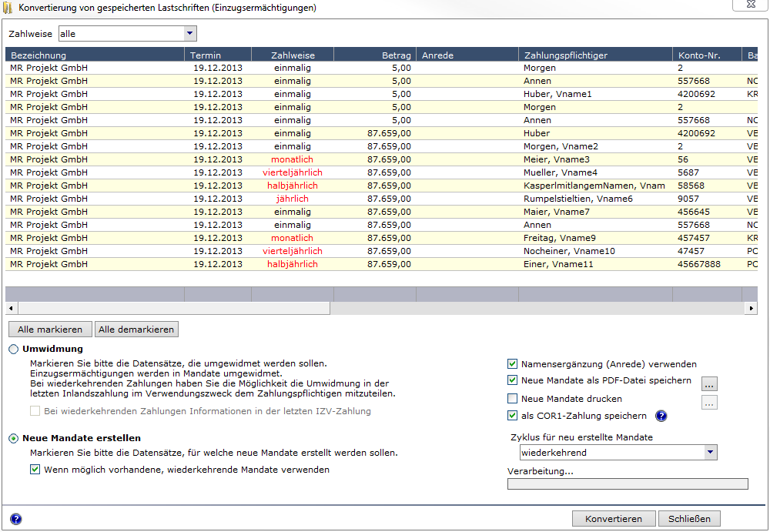Select the Umwidmung radio option

(14, 350)
